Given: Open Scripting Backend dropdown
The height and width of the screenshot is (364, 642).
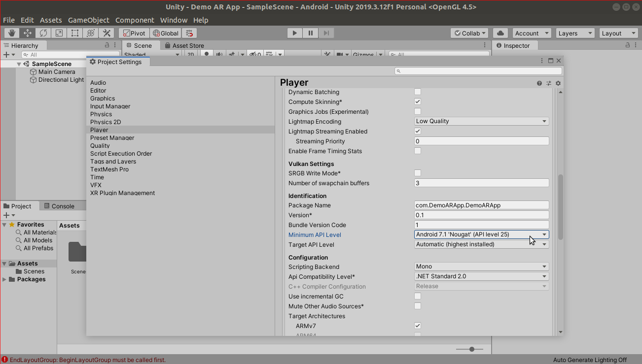Looking at the screenshot, I should tap(482, 266).
